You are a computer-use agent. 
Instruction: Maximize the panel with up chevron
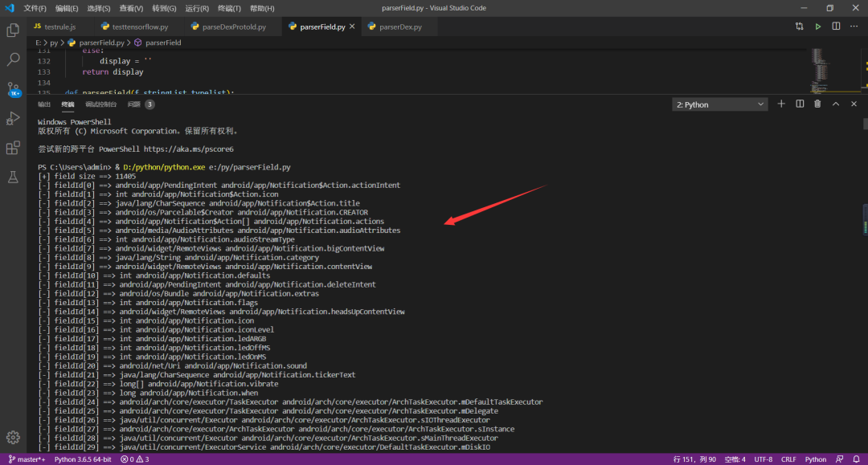(836, 104)
